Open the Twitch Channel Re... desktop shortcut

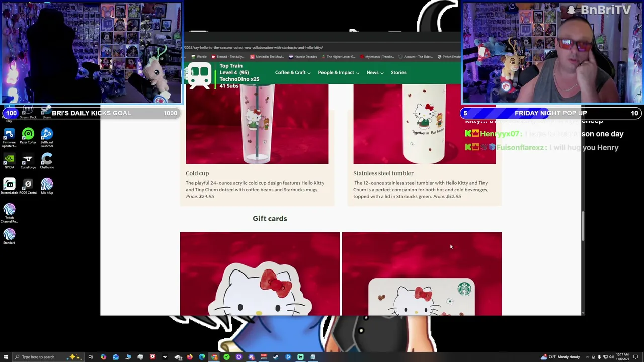click(x=9, y=213)
